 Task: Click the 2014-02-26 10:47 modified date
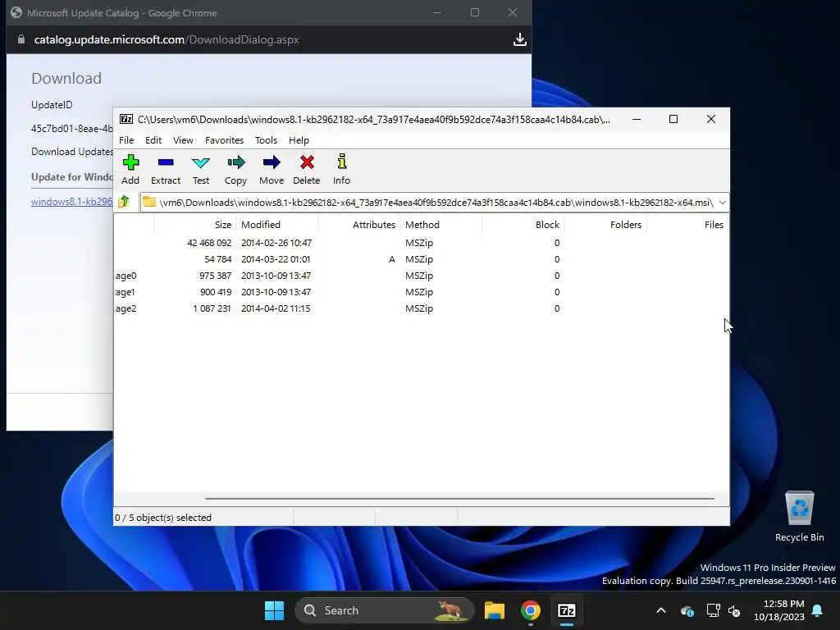point(276,243)
